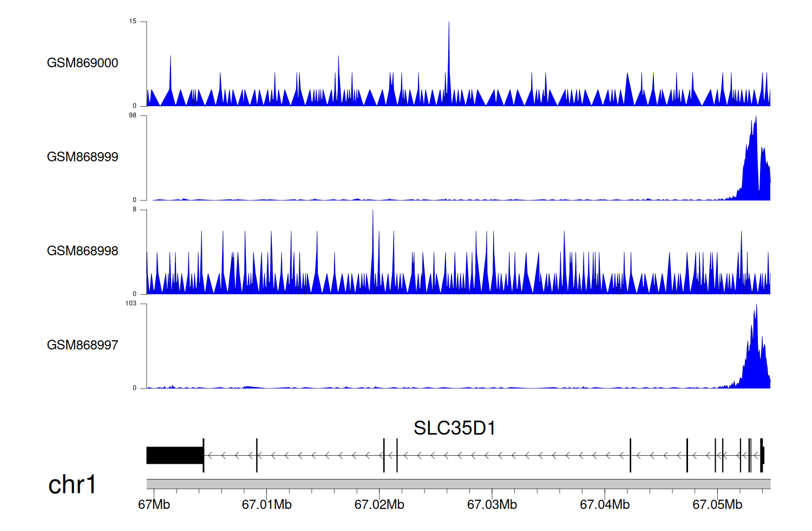Click the GSM868998 track label
This screenshot has width=812, height=531.
pyautogui.click(x=82, y=251)
